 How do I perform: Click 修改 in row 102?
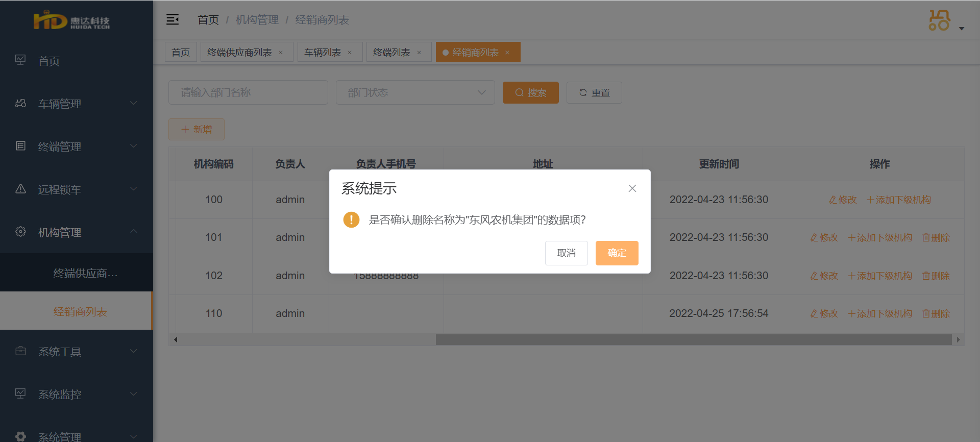[824, 276]
